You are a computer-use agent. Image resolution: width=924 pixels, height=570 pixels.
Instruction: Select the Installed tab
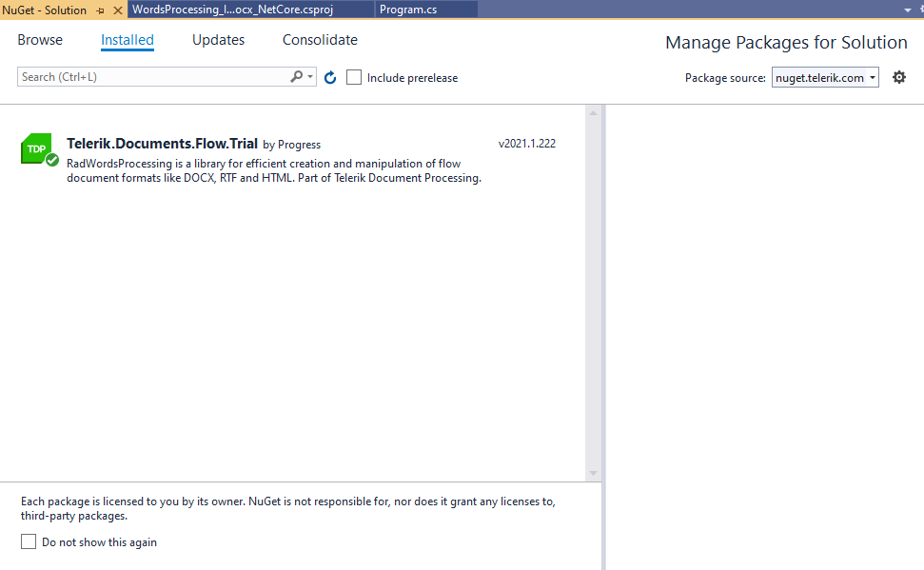pos(128,40)
